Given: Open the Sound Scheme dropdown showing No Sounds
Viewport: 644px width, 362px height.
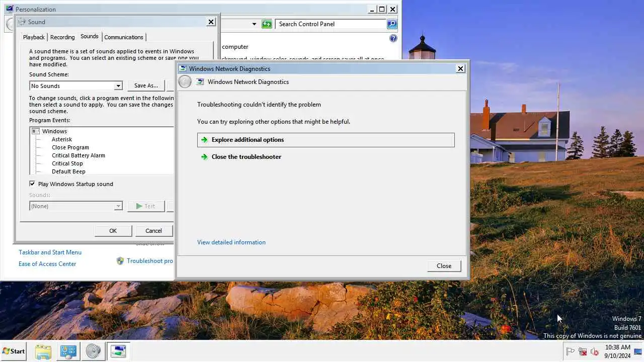Looking at the screenshot, I should pos(76,86).
